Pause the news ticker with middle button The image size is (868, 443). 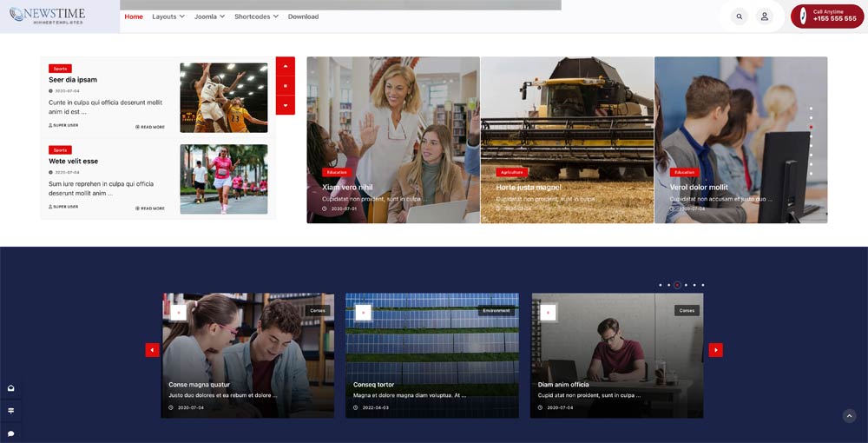click(286, 86)
